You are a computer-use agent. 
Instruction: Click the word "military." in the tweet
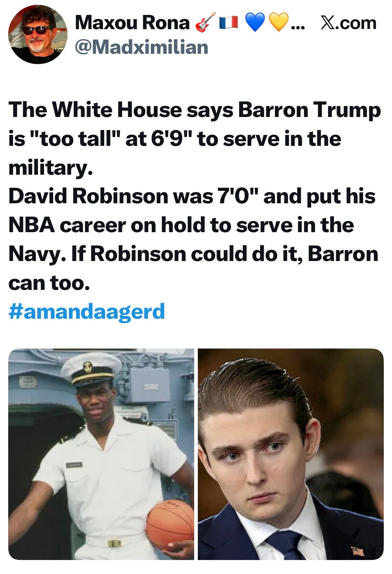(x=50, y=168)
